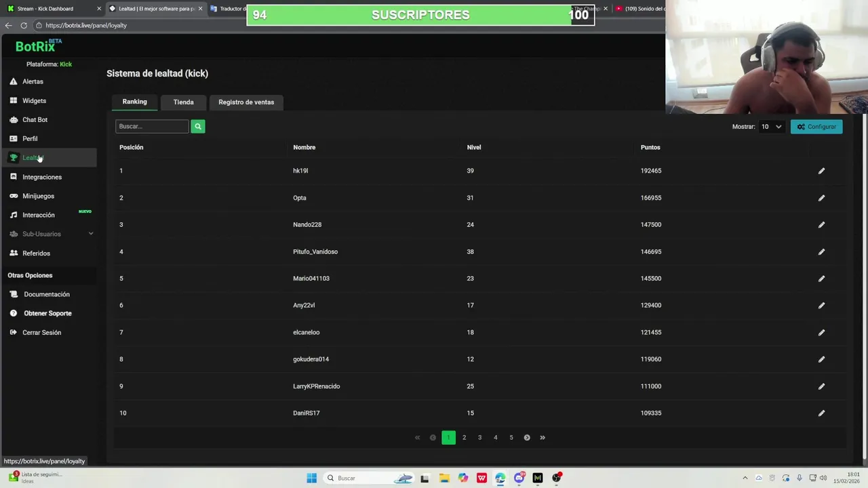
Task: Reload the page with browser refresh
Action: [x=24, y=25]
